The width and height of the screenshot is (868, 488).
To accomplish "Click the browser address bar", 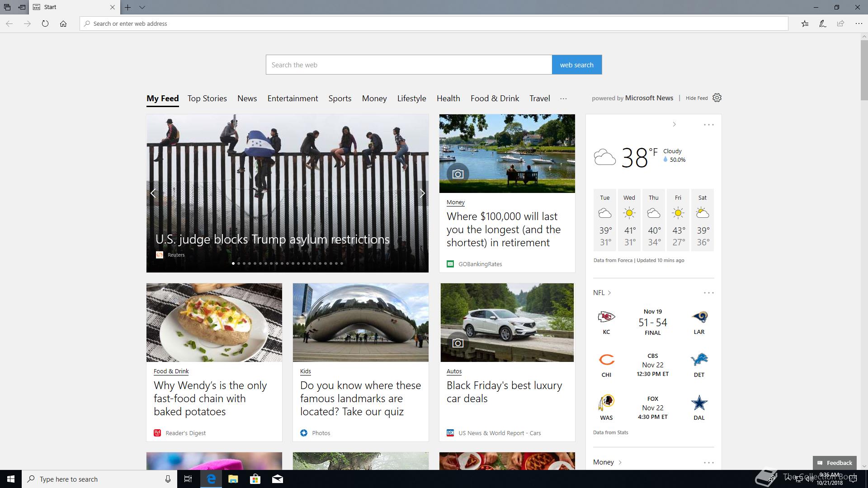I will click(434, 23).
